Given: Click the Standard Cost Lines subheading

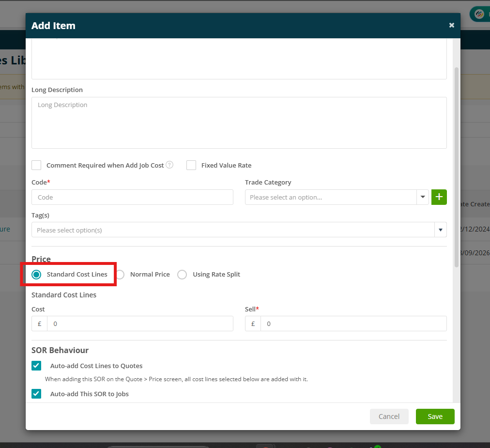Looking at the screenshot, I should coord(64,295).
